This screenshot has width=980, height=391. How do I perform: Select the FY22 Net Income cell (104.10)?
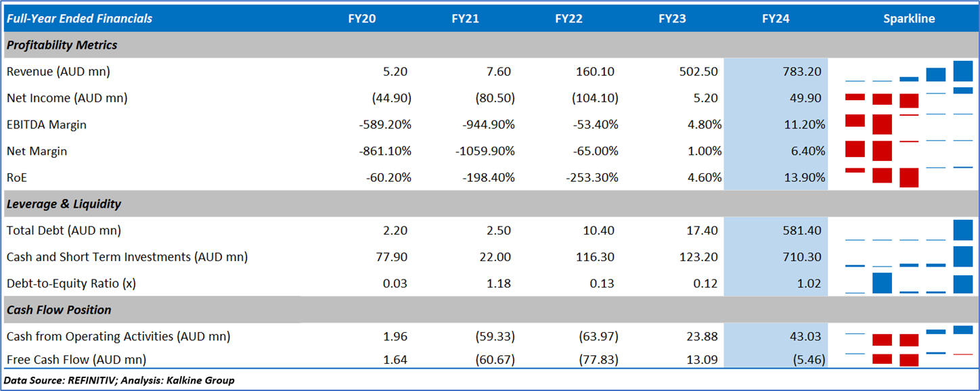pos(596,98)
